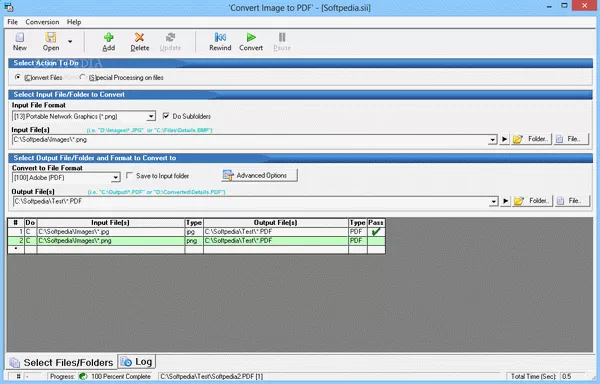Click the empty new row marker
Image resolution: width=600 pixels, height=384 pixels.
16,249
